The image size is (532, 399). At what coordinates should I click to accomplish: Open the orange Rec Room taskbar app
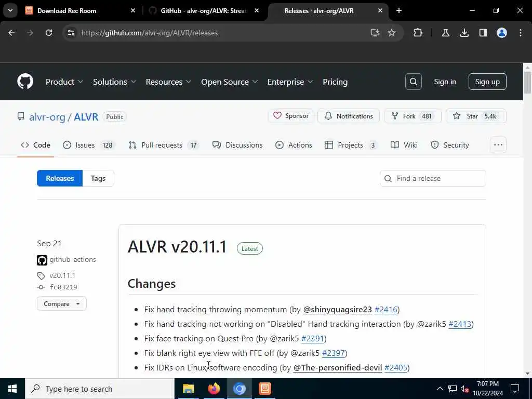[264, 389]
